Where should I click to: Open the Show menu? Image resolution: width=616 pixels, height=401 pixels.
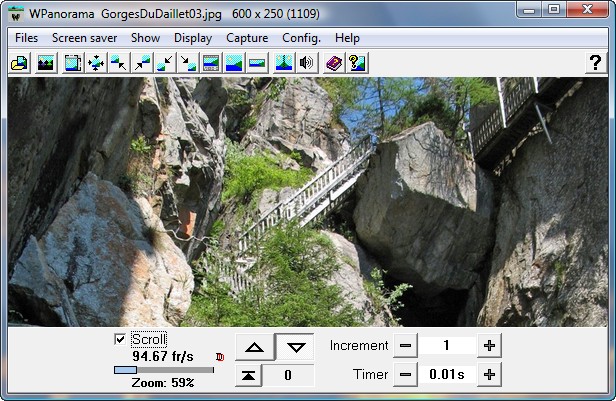coord(145,38)
